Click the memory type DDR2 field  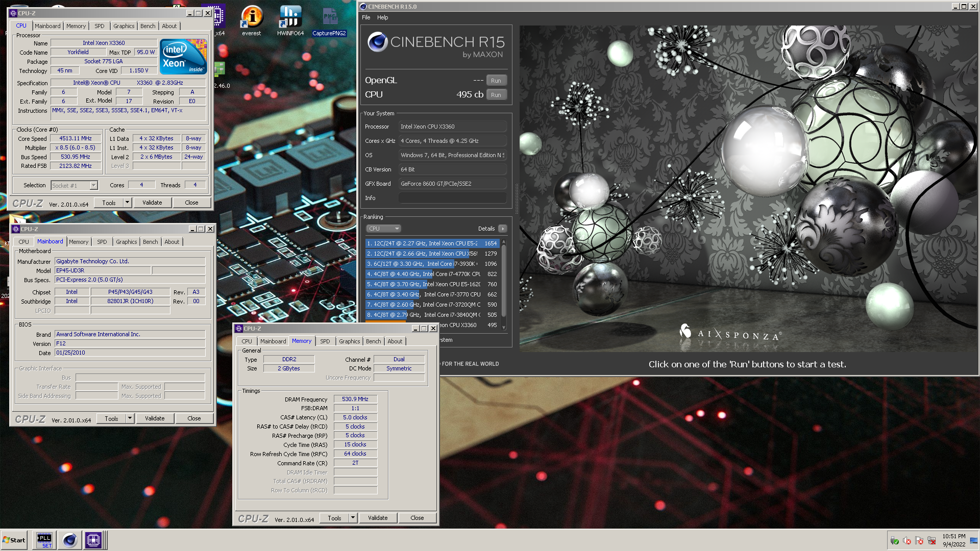tap(289, 359)
